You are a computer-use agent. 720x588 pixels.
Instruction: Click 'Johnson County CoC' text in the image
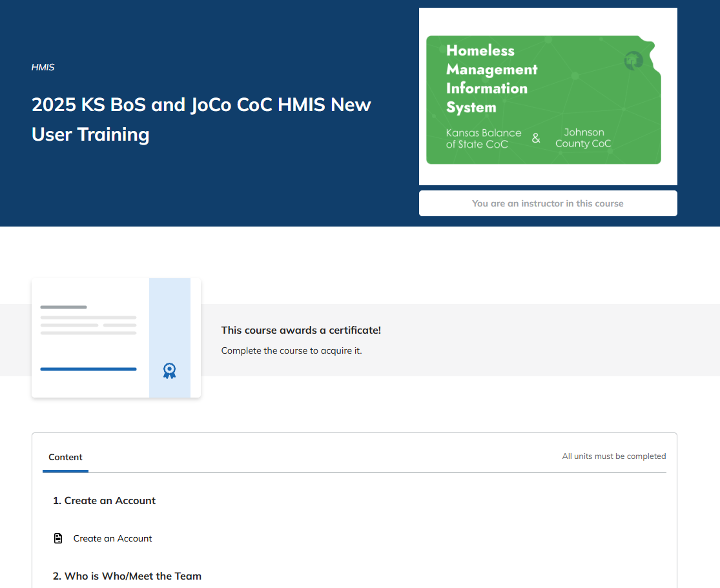click(583, 138)
